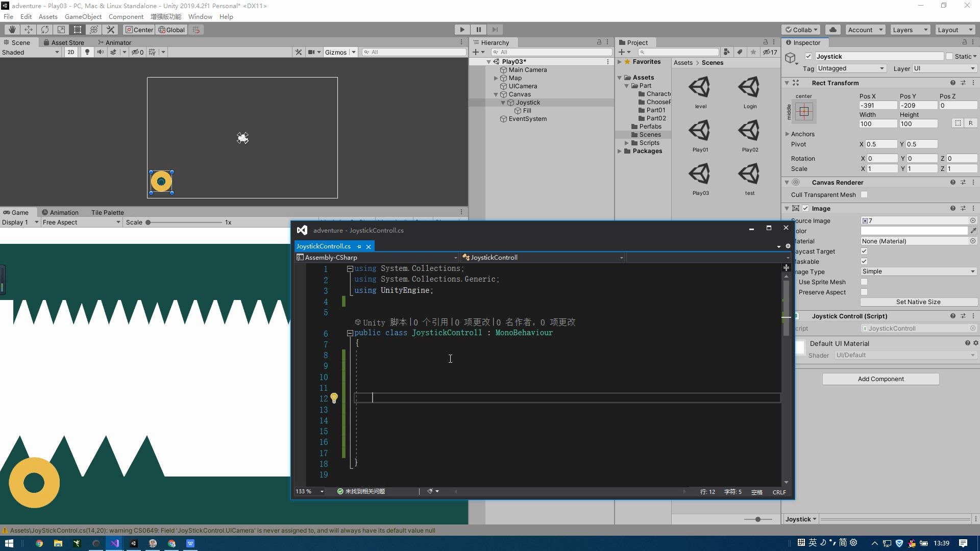
Task: Select the Hand tool in toolbar
Action: [12, 30]
